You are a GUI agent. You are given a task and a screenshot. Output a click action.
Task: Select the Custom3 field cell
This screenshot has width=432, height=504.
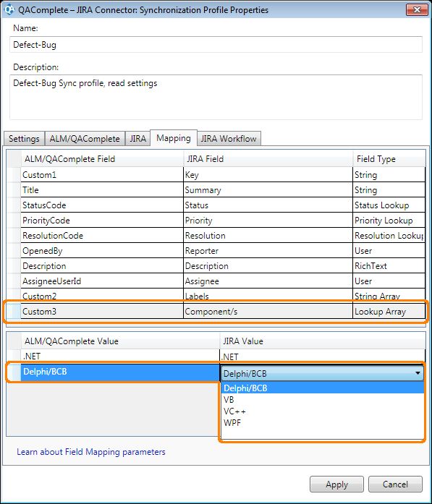(102, 312)
